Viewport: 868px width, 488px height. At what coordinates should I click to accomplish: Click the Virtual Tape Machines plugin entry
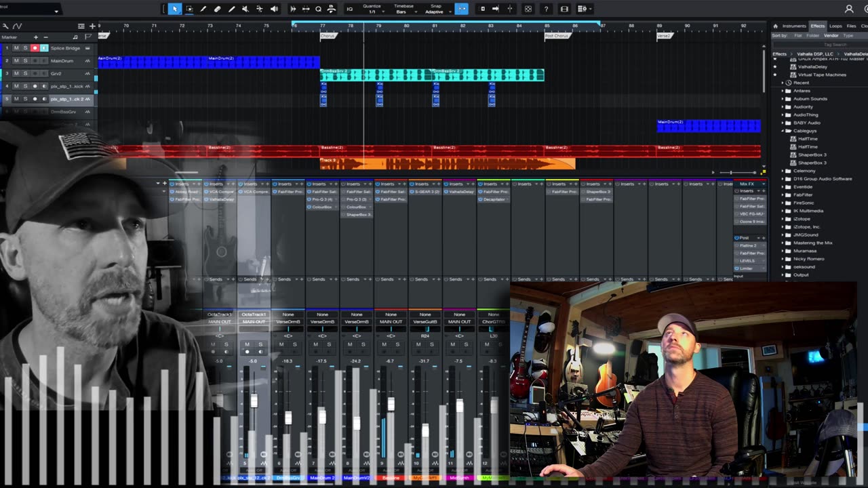(x=822, y=75)
